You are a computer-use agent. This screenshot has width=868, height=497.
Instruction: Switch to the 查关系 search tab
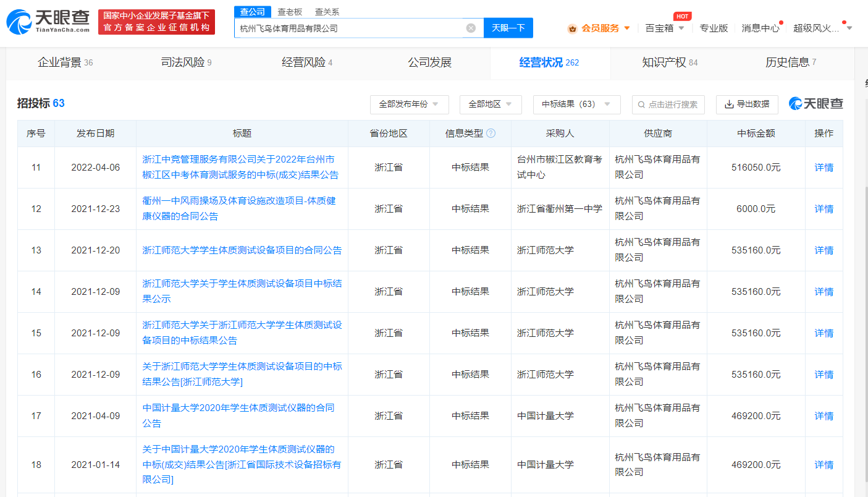pos(327,12)
